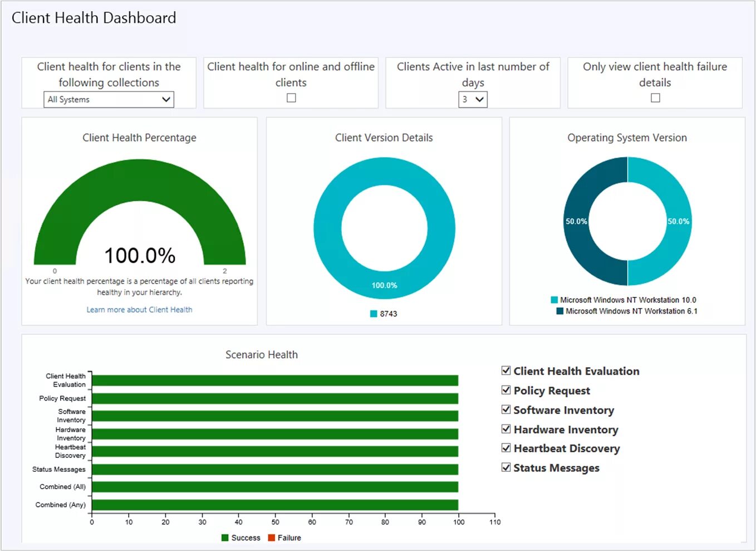Click the Software Inventory bar
The width and height of the screenshot is (756, 551).
(275, 416)
